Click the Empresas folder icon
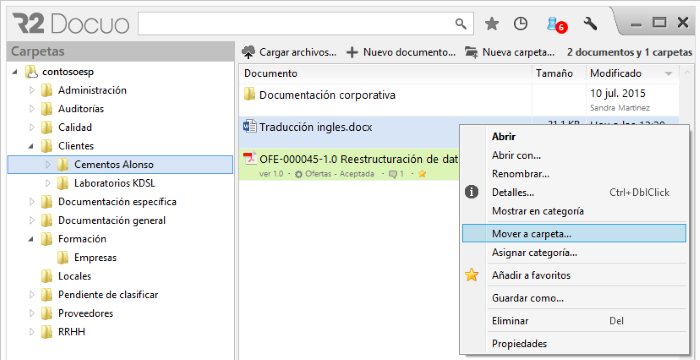 62,258
